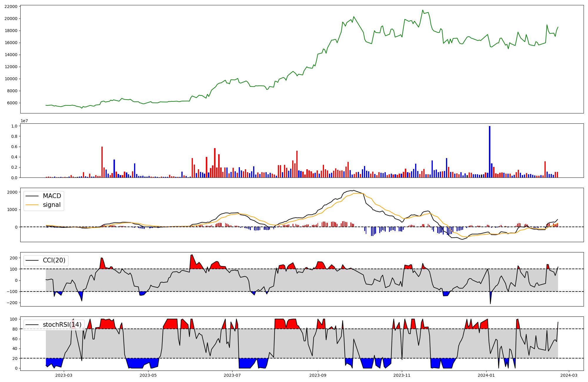This screenshot has height=382, width=588.
Task: Click the 2023-11 x-axis date label
Action: coord(402,375)
